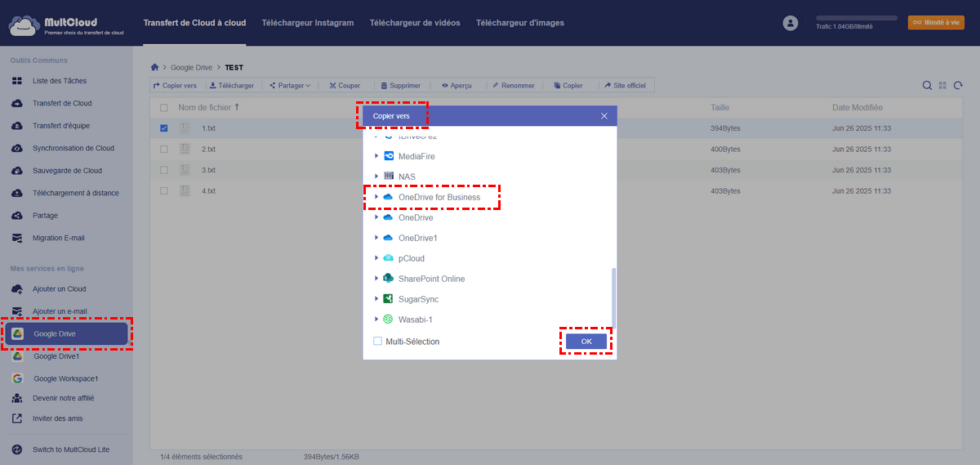This screenshot has height=465, width=980.
Task: Expand the SharePoint Online node
Action: (x=376, y=279)
